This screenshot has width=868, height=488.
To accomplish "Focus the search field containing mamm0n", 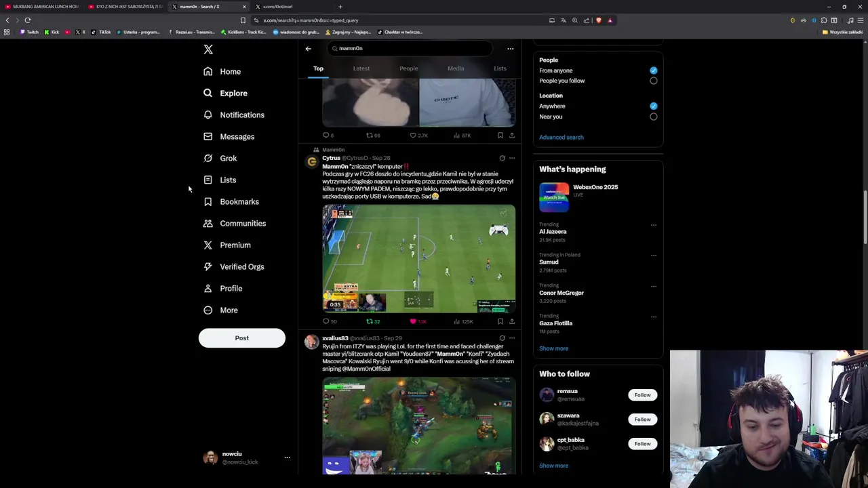I will point(410,48).
